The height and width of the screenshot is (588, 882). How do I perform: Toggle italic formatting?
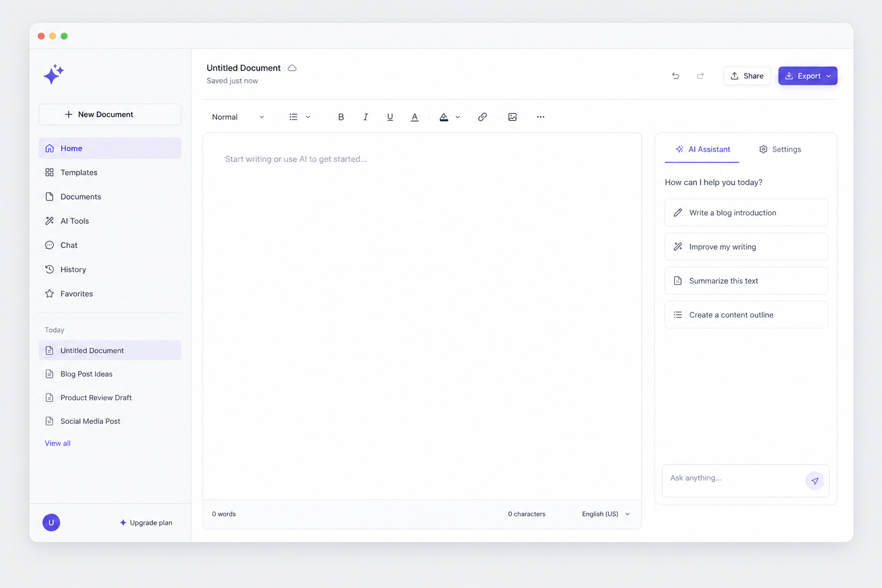coord(366,117)
